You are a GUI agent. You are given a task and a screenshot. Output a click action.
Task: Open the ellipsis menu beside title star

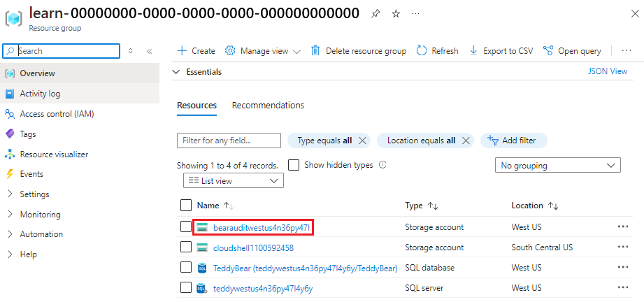415,14
